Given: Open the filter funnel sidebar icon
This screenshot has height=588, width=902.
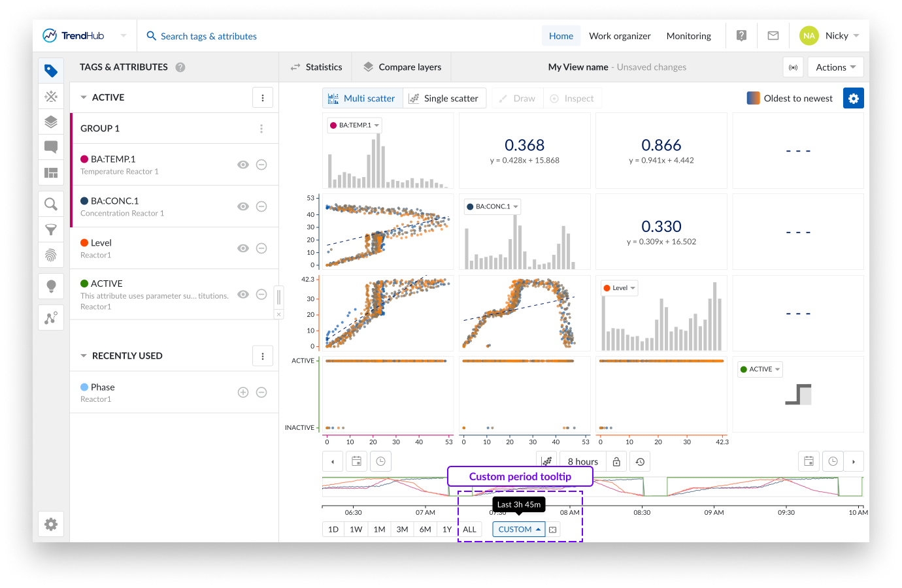Looking at the screenshot, I should coord(51,229).
